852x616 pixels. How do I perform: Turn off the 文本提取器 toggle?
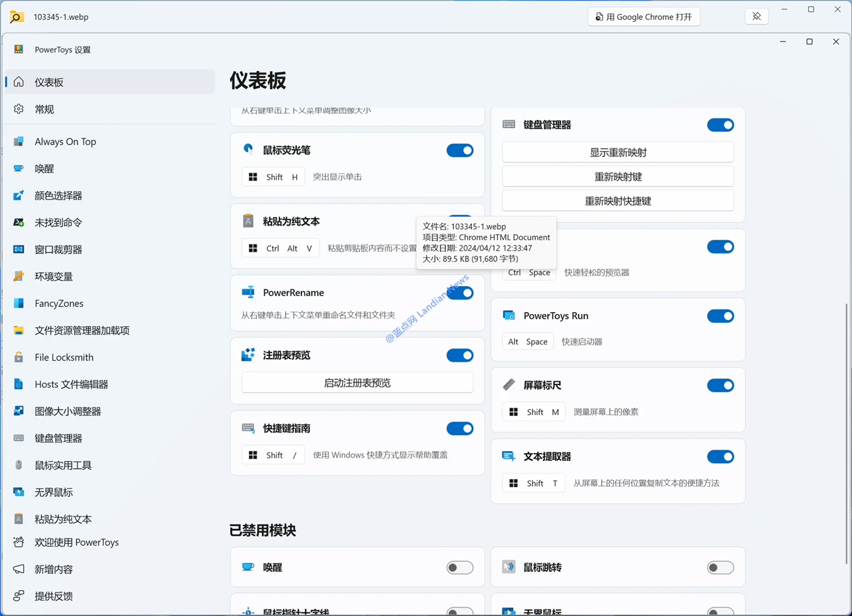[720, 456]
